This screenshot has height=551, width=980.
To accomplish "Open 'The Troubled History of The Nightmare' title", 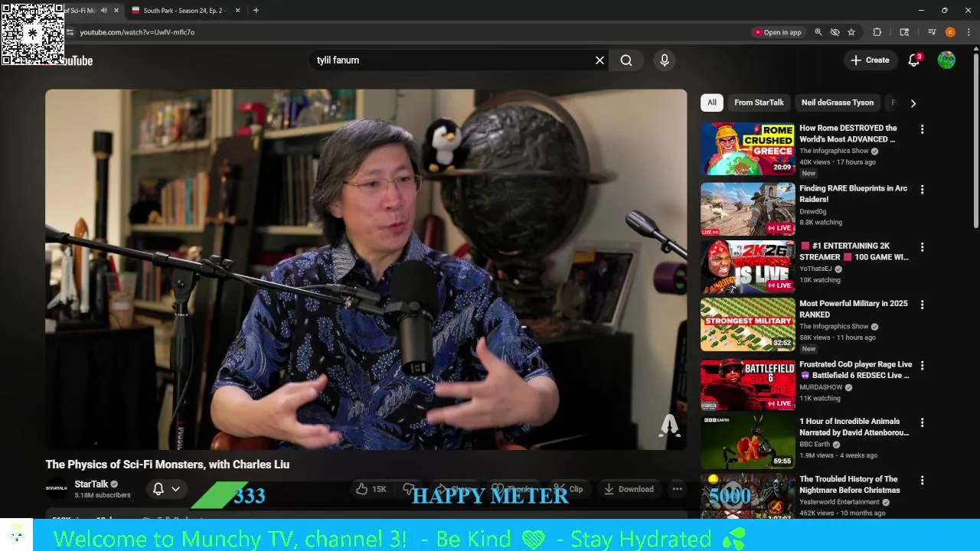I will pyautogui.click(x=850, y=484).
